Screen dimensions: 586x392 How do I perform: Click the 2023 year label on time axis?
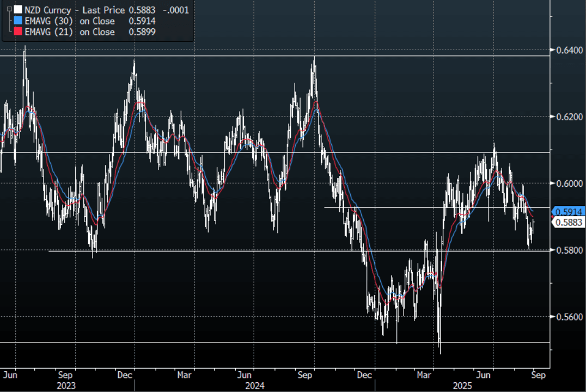coord(67,385)
